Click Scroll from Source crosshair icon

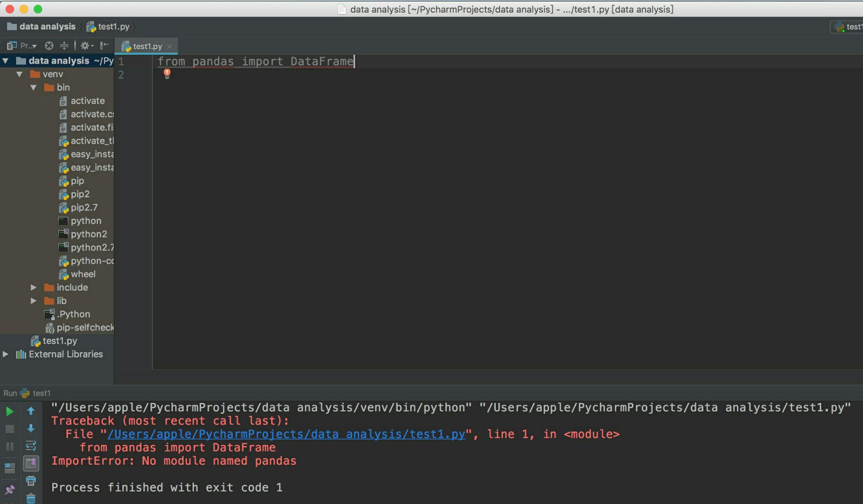pos(49,46)
